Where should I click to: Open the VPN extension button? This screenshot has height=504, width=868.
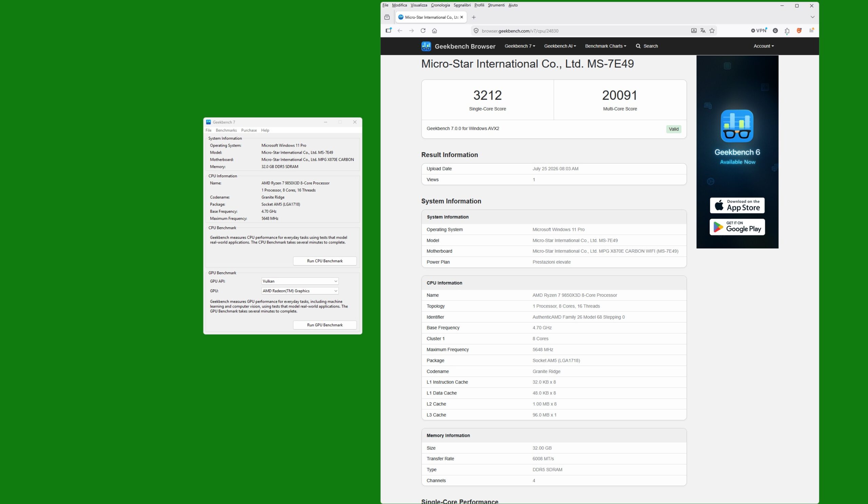(759, 30)
